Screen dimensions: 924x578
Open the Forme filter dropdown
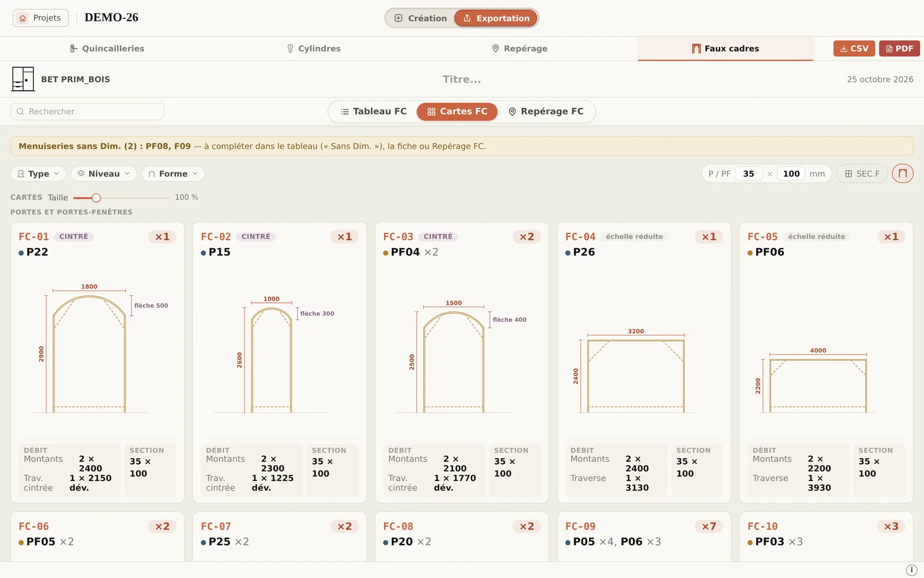[173, 173]
